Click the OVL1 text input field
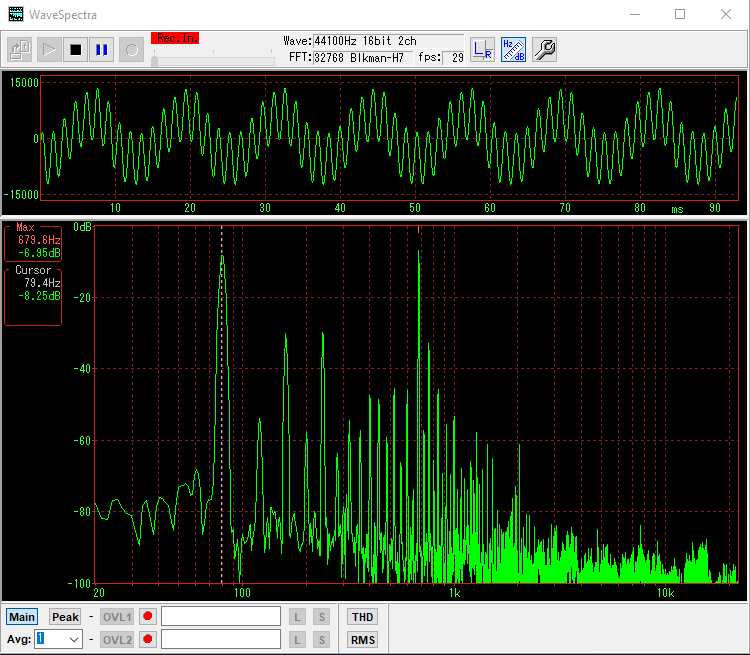 tap(221, 616)
